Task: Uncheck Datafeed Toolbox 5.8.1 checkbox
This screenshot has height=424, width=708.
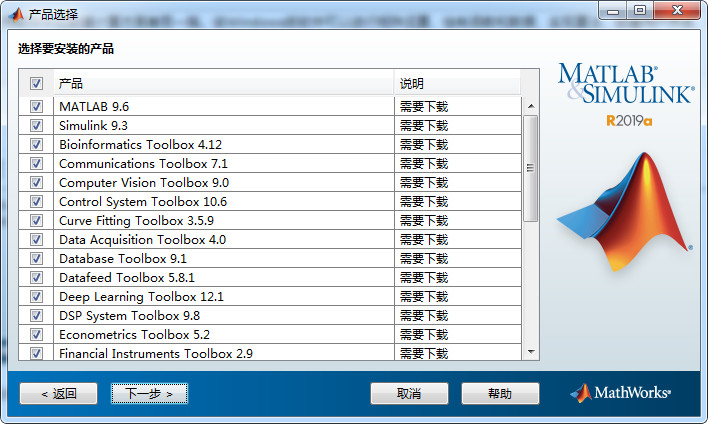Action: point(36,277)
